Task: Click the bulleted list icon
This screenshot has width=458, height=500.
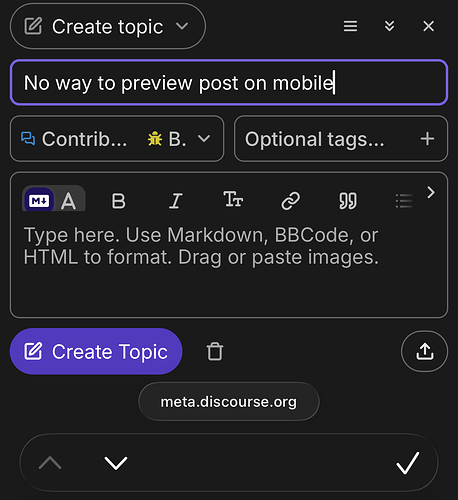Action: 404,201
